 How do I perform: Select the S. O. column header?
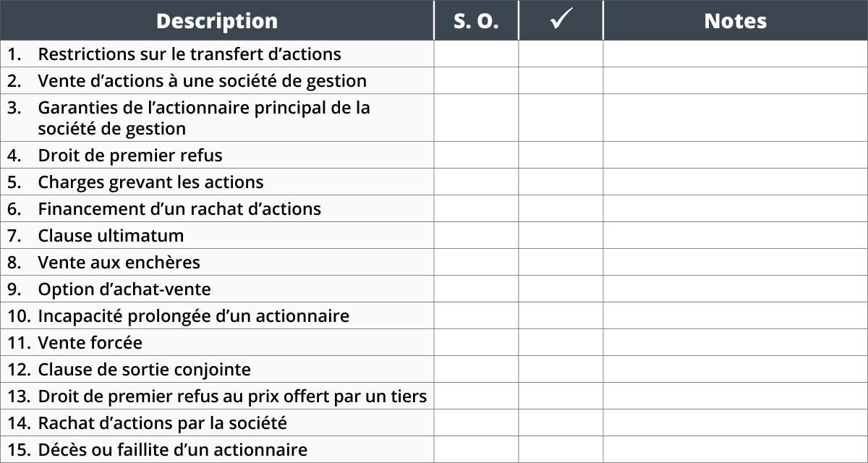pyautogui.click(x=477, y=20)
